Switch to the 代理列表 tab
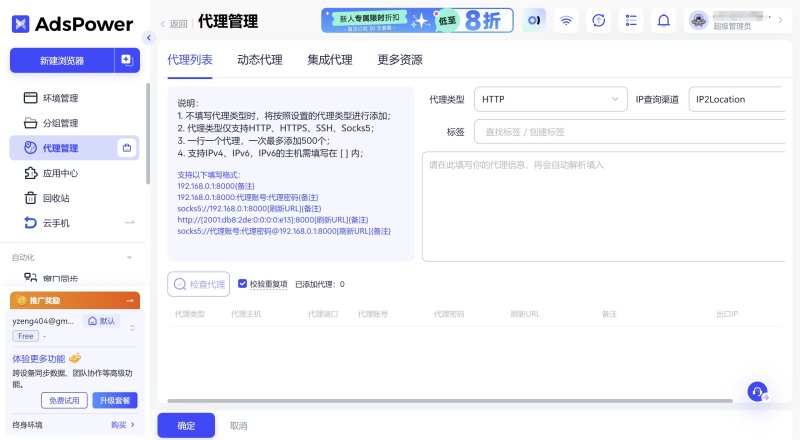Image resolution: width=800 pixels, height=440 pixels. (190, 60)
